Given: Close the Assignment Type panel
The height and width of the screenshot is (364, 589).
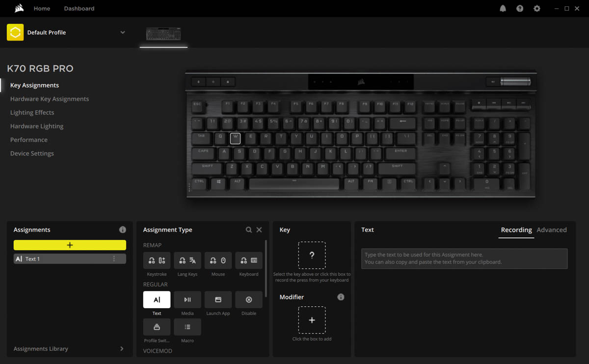Looking at the screenshot, I should pos(259,230).
